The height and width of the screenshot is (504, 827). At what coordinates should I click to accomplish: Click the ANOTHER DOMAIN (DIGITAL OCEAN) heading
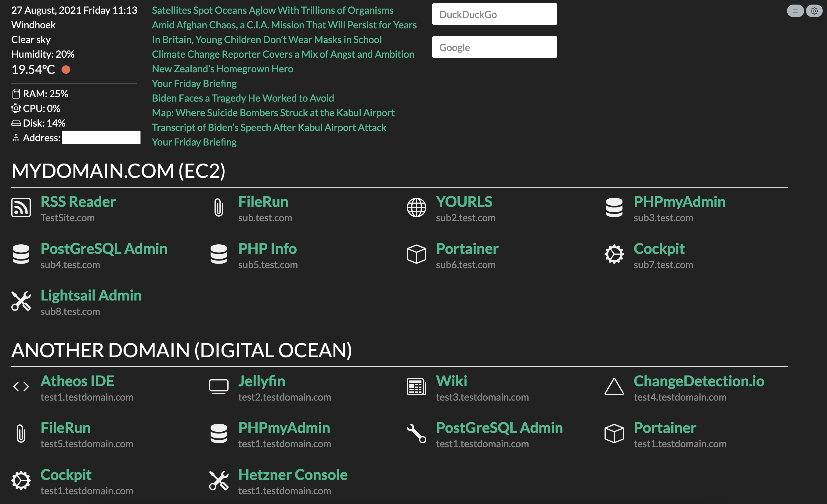tap(182, 350)
